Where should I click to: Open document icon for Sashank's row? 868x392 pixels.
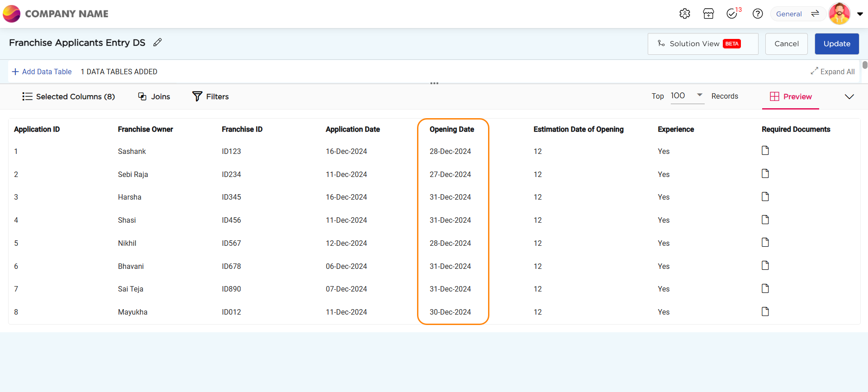(765, 151)
